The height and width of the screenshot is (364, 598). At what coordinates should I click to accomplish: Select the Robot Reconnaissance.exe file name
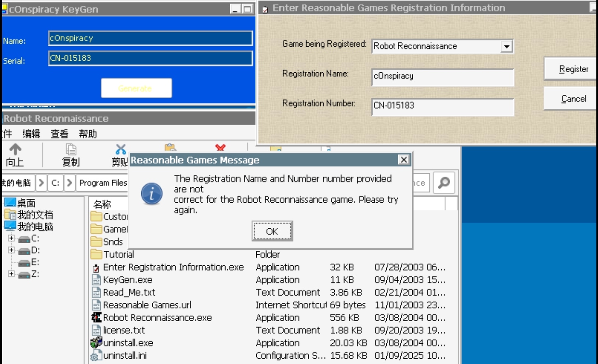coord(157,317)
